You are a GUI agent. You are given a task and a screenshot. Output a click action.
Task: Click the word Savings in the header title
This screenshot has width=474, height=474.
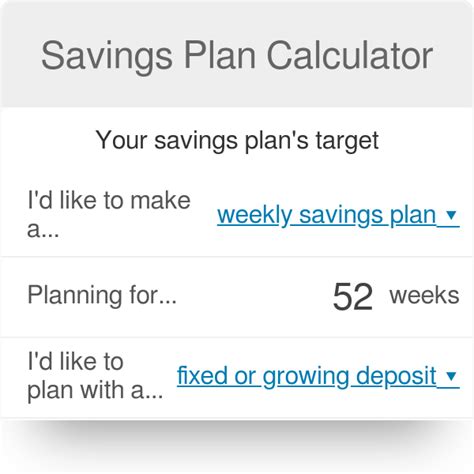point(107,57)
